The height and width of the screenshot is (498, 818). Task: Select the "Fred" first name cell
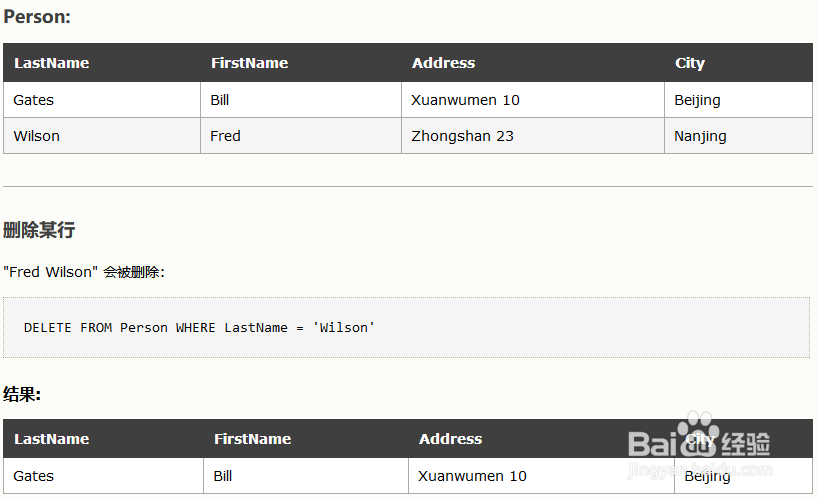(225, 136)
